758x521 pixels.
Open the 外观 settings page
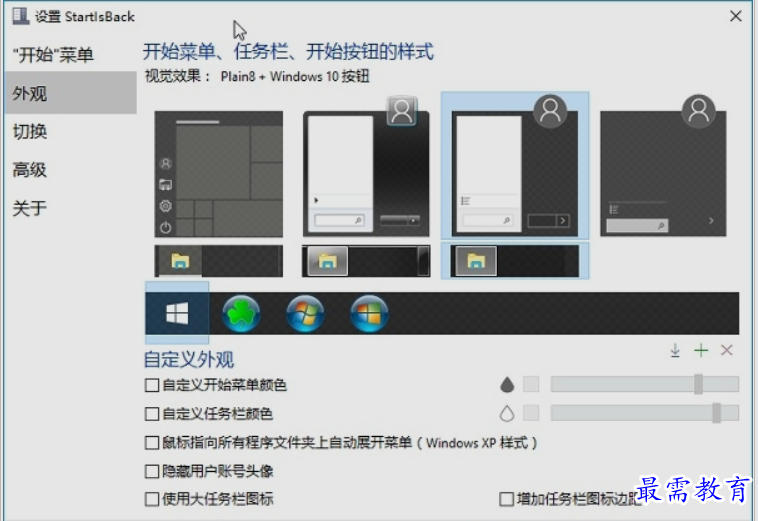(71, 93)
